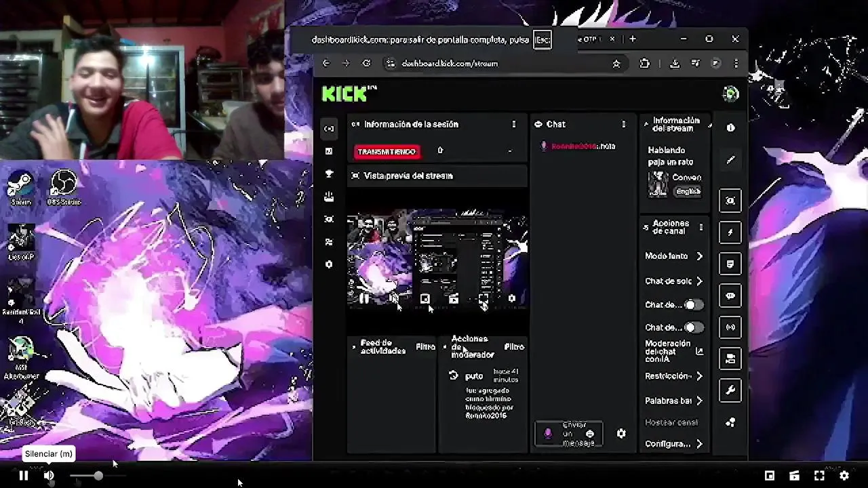The width and height of the screenshot is (868, 488).
Task: Open the Resident Evil 4 desktop shortcut
Action: pos(20,301)
